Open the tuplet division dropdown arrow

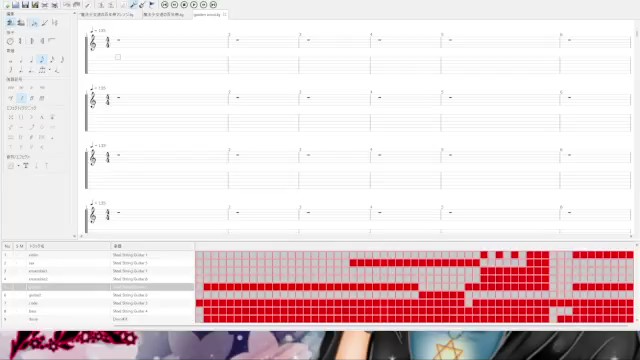(x=50, y=70)
